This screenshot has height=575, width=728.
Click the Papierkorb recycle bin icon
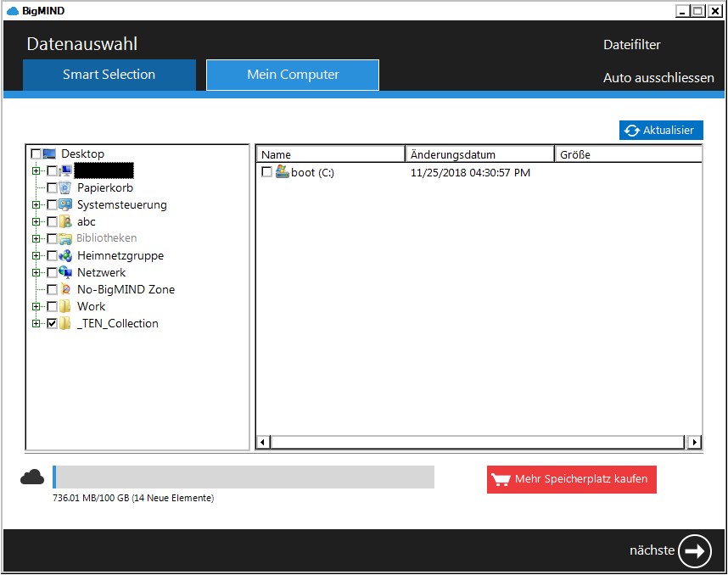click(x=65, y=187)
